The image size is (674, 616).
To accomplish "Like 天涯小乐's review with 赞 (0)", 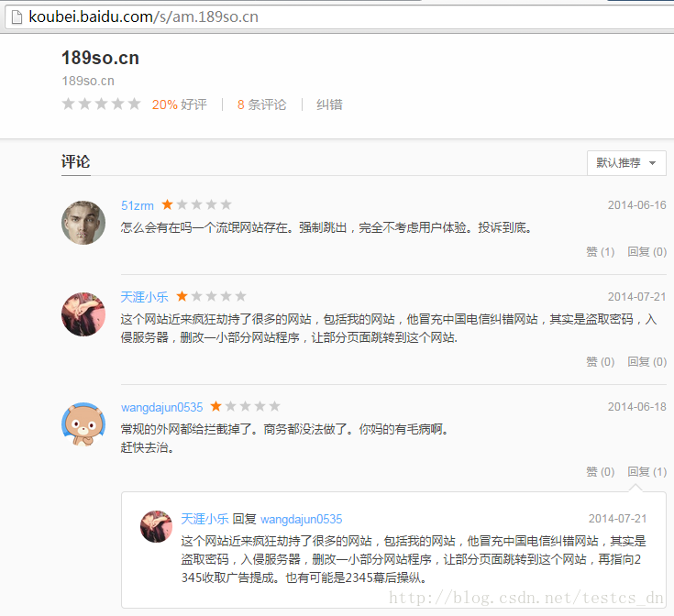I will click(600, 362).
